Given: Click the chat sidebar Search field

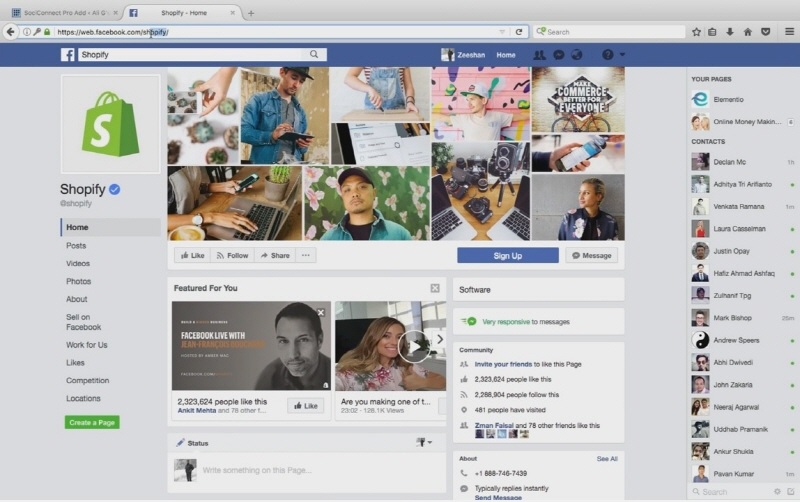Looking at the screenshot, I should (731, 492).
